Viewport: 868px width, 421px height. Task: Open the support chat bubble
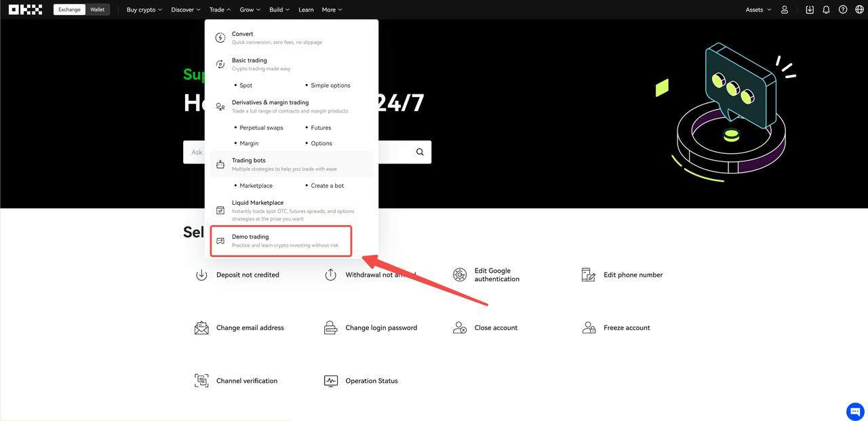pos(855,412)
